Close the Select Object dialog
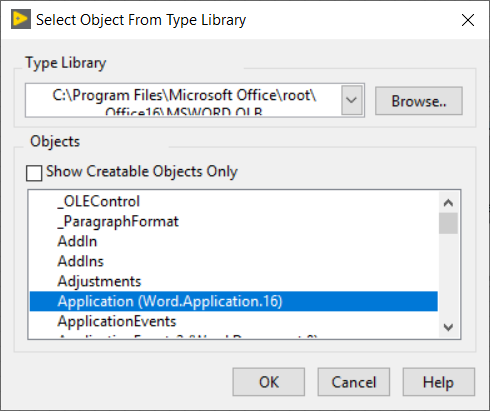The image size is (490, 411). pyautogui.click(x=468, y=20)
